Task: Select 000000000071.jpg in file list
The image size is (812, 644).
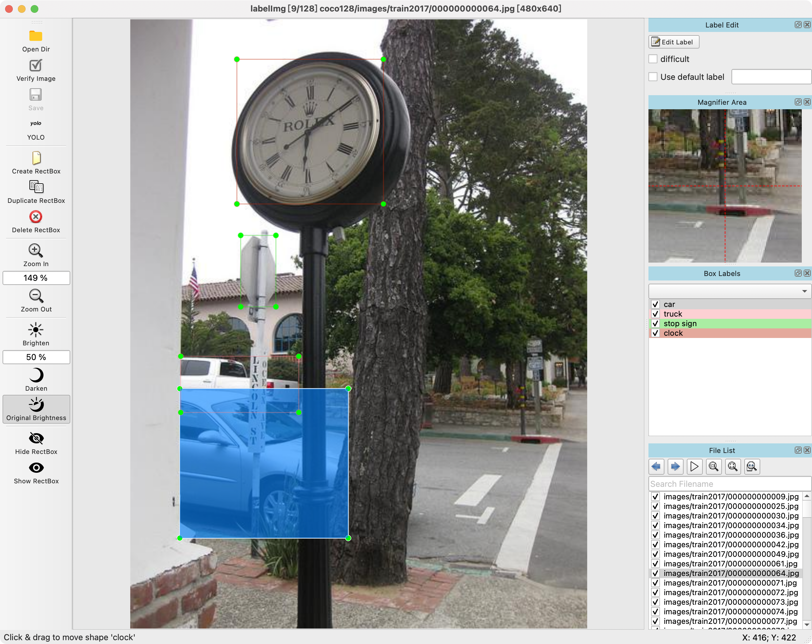Action: click(x=730, y=583)
